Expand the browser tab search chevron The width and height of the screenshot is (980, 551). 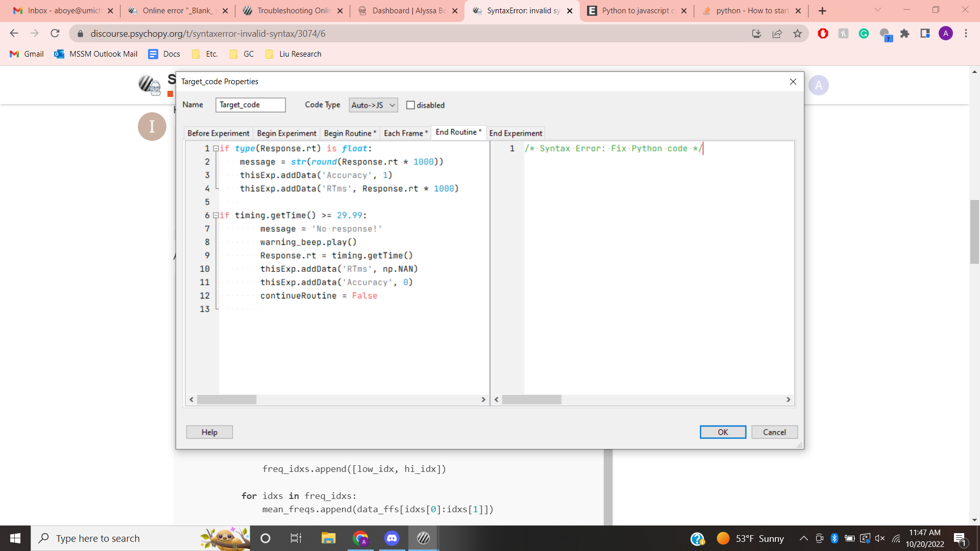(x=877, y=10)
